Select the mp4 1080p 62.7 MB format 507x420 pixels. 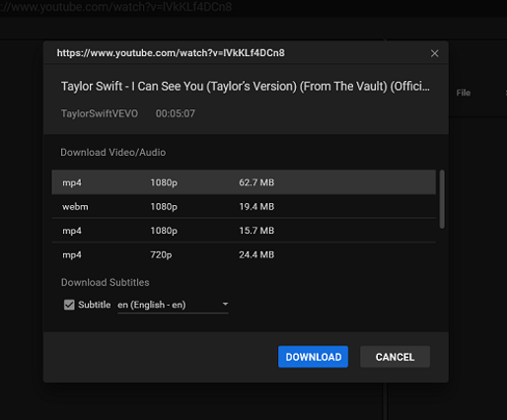(244, 182)
